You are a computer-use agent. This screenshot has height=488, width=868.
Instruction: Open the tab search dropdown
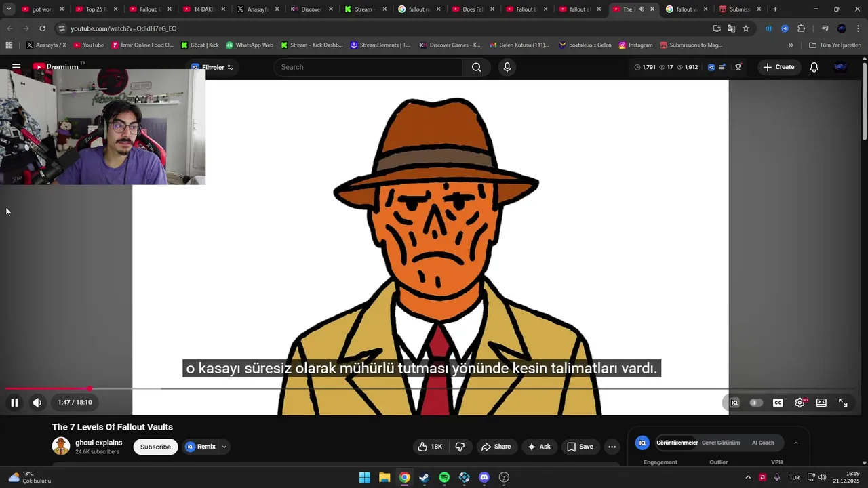9,9
